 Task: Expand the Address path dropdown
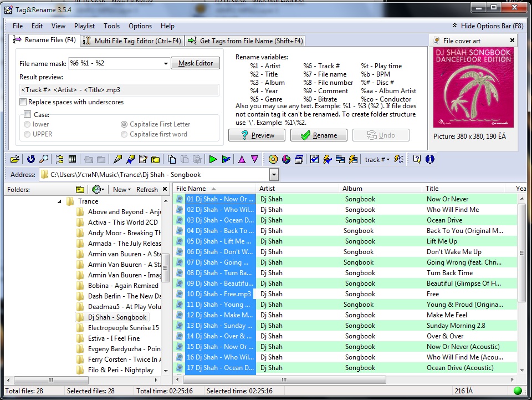click(274, 175)
